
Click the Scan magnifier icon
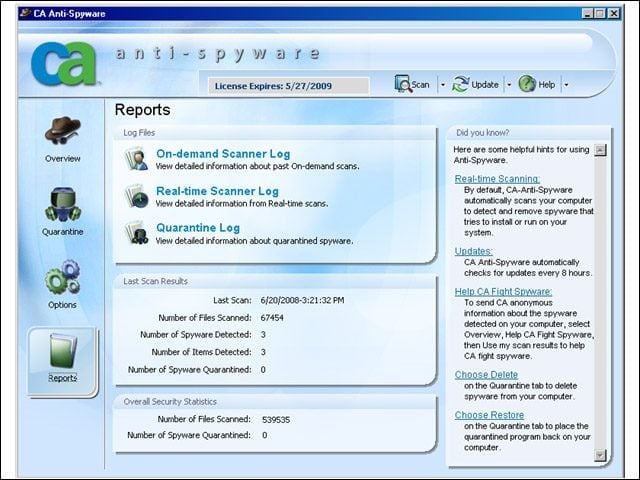coord(403,84)
